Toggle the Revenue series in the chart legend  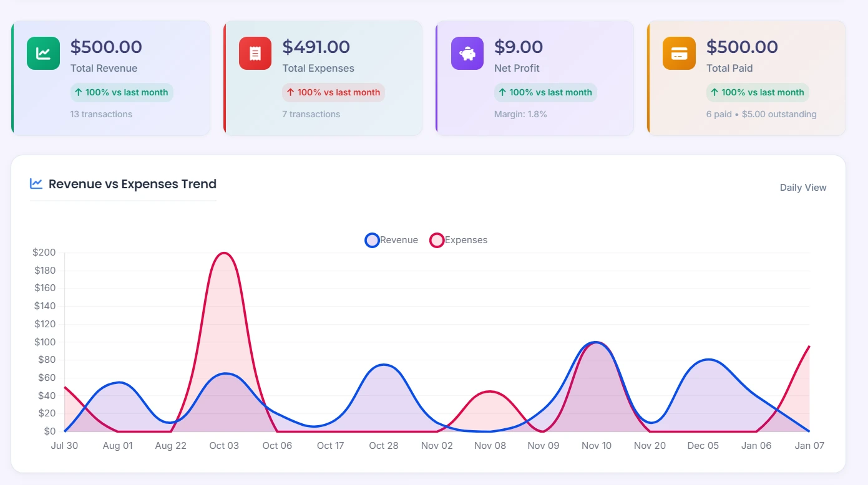click(391, 240)
